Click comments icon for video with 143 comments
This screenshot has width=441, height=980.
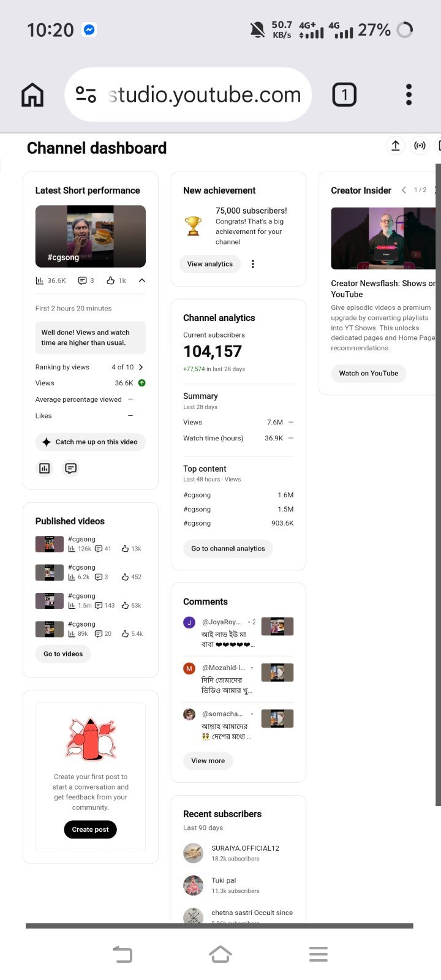pos(99,605)
